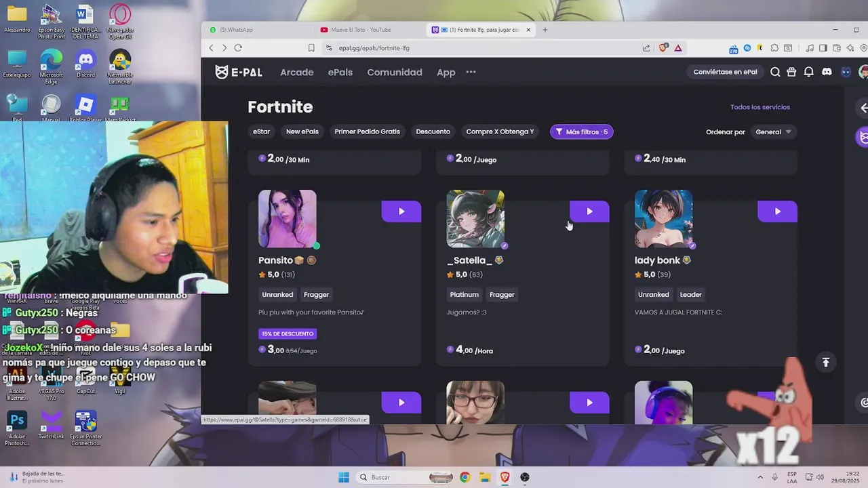Click the 15% DE DESCUENTO badge
The image size is (868, 488).
click(x=288, y=333)
